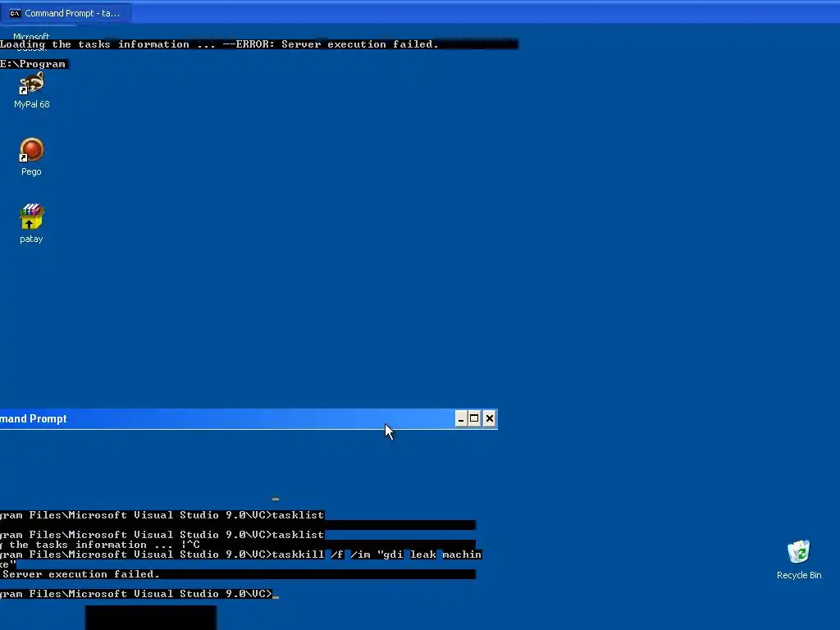
Task: Select the Command Prompt taskbar button
Action: point(66,13)
